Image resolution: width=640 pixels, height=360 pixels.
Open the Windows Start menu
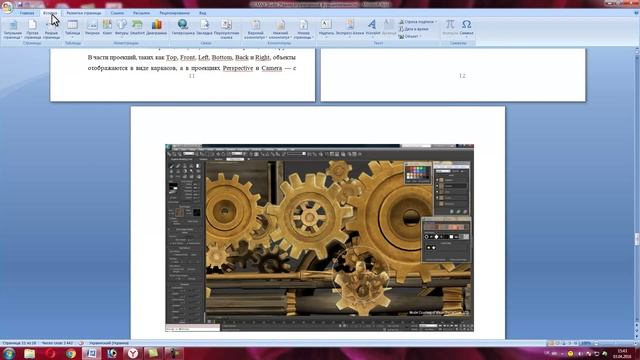tap(9, 353)
